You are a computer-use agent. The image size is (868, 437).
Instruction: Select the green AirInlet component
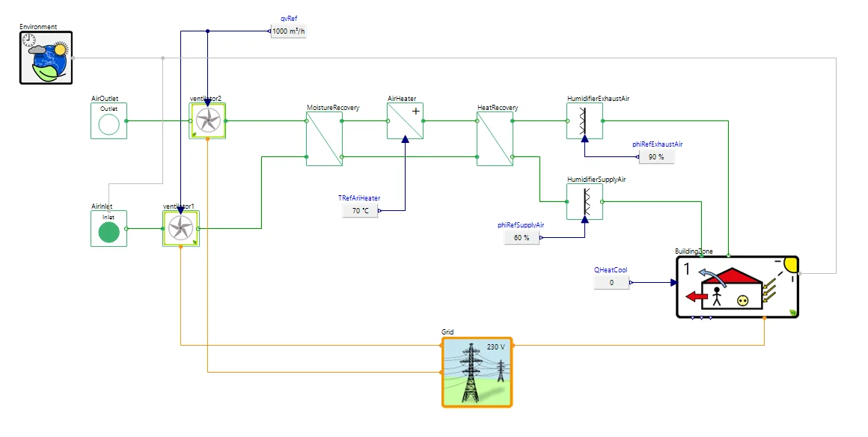(109, 228)
